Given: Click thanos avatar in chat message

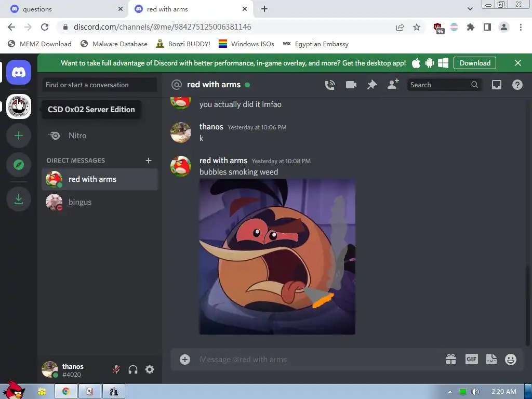Looking at the screenshot, I should [180, 132].
